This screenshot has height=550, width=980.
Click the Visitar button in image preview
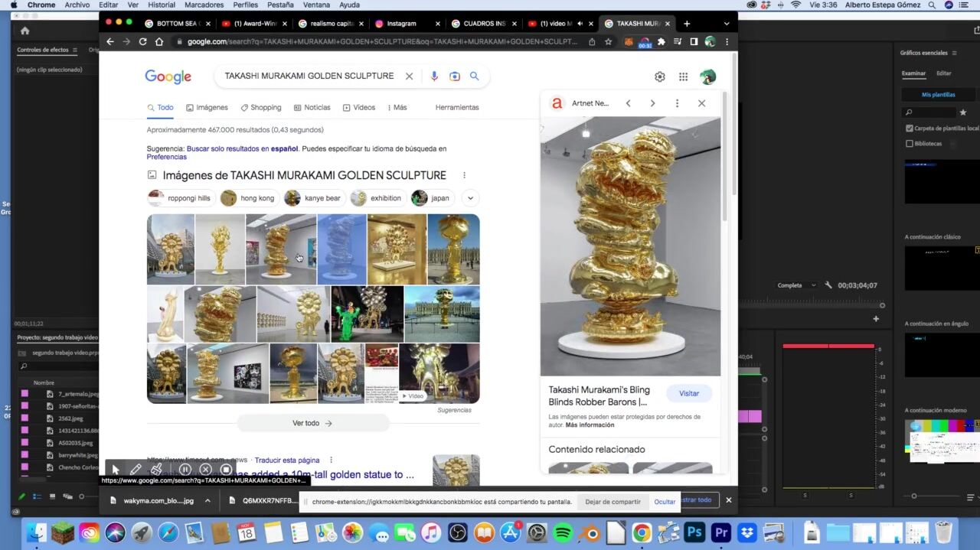[688, 393]
